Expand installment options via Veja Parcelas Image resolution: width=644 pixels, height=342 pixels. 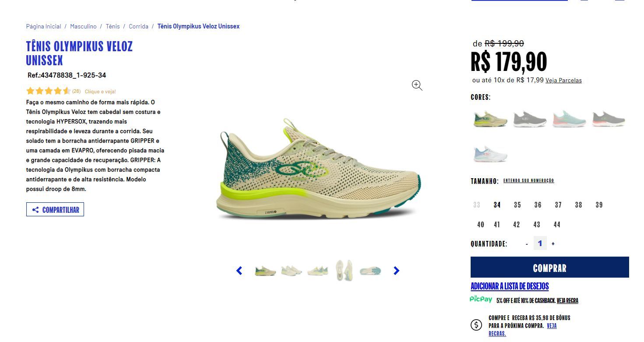[563, 80]
